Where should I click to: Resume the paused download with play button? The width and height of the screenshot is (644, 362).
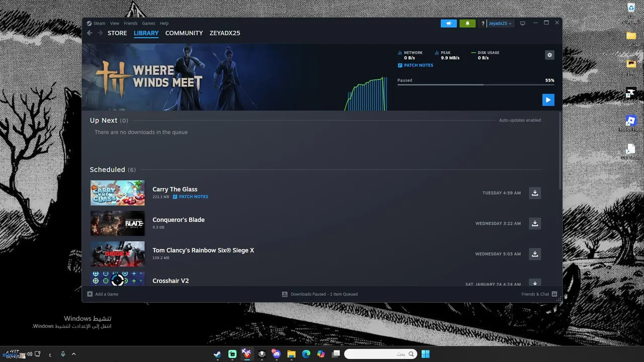(x=548, y=100)
